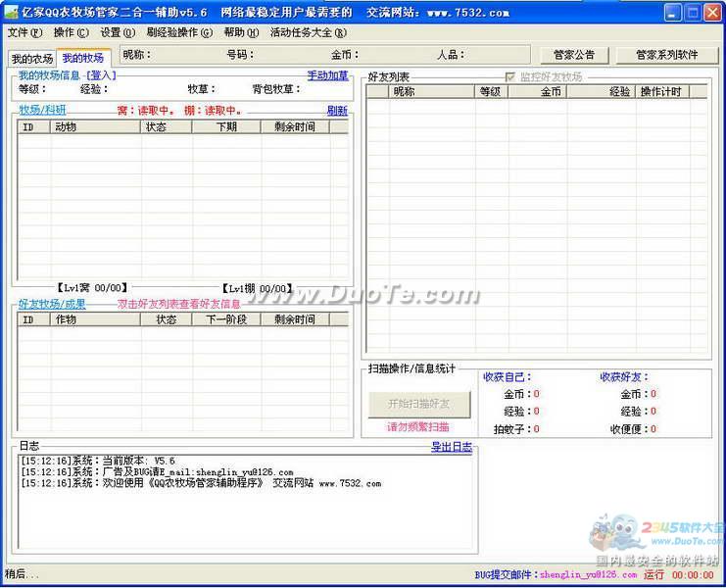
Task: Click the 双击好友列表查看好友信息 hint
Action: pos(178,304)
